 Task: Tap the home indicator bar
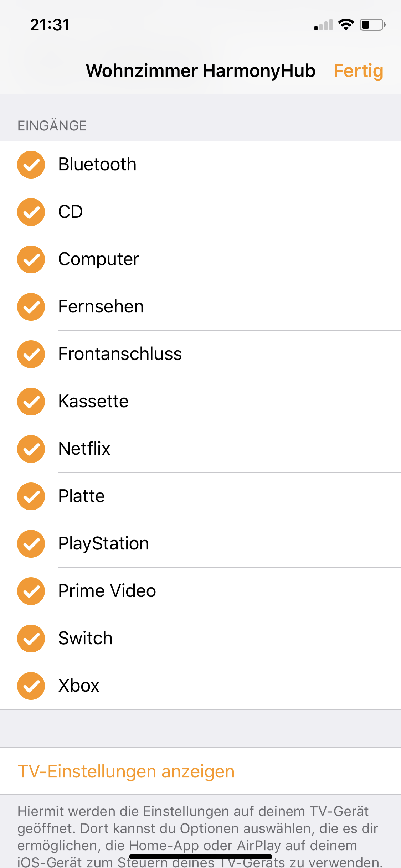201,856
